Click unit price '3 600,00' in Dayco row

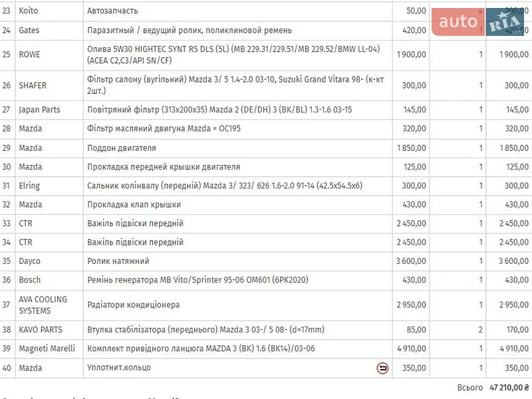coord(411,261)
